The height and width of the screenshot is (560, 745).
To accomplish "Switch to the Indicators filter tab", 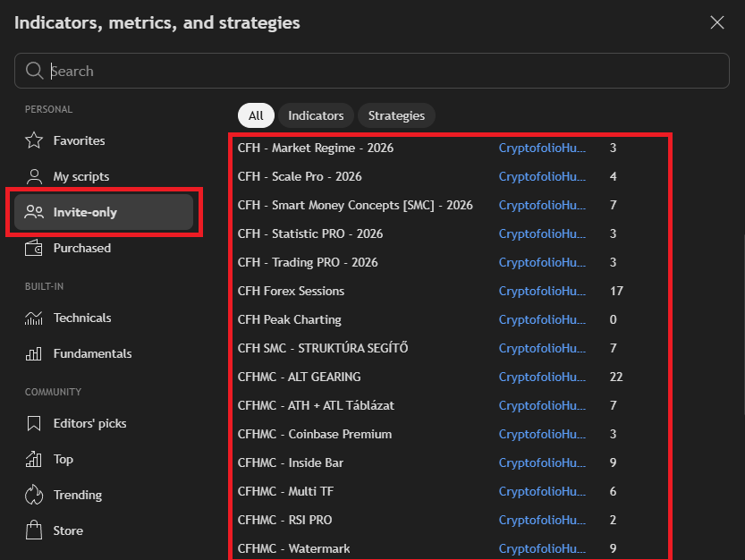I will coord(316,115).
